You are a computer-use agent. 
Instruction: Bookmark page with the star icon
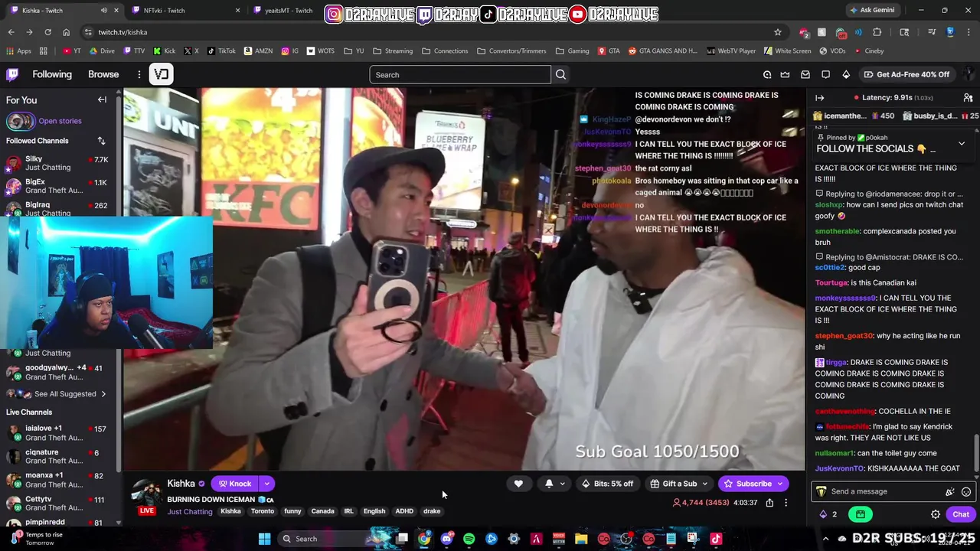click(778, 32)
